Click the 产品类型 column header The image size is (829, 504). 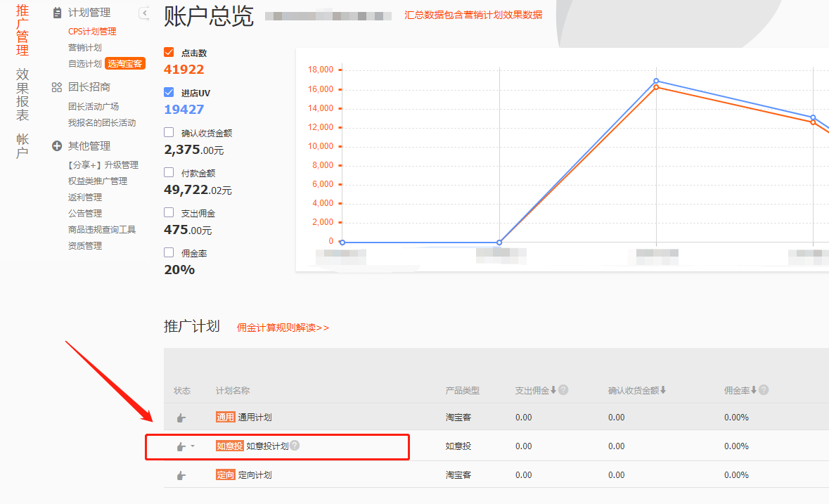[462, 390]
